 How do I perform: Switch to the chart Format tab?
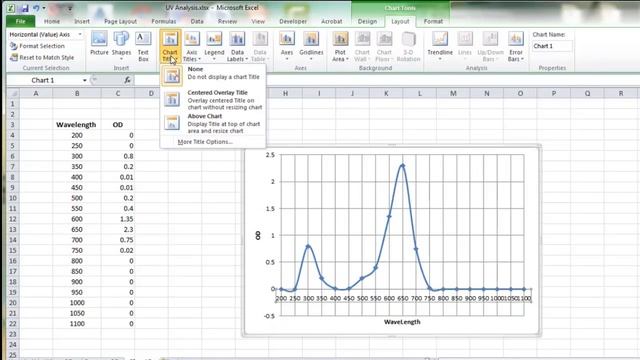pos(433,21)
